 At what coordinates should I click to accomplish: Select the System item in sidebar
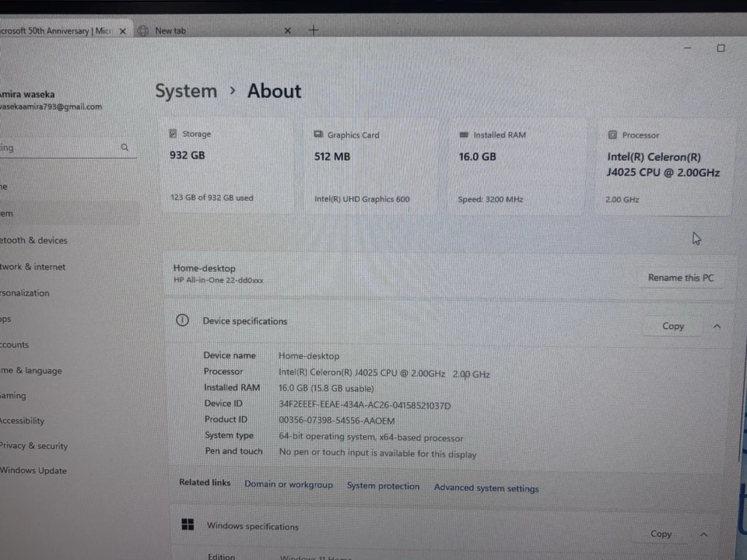pyautogui.click(x=69, y=213)
